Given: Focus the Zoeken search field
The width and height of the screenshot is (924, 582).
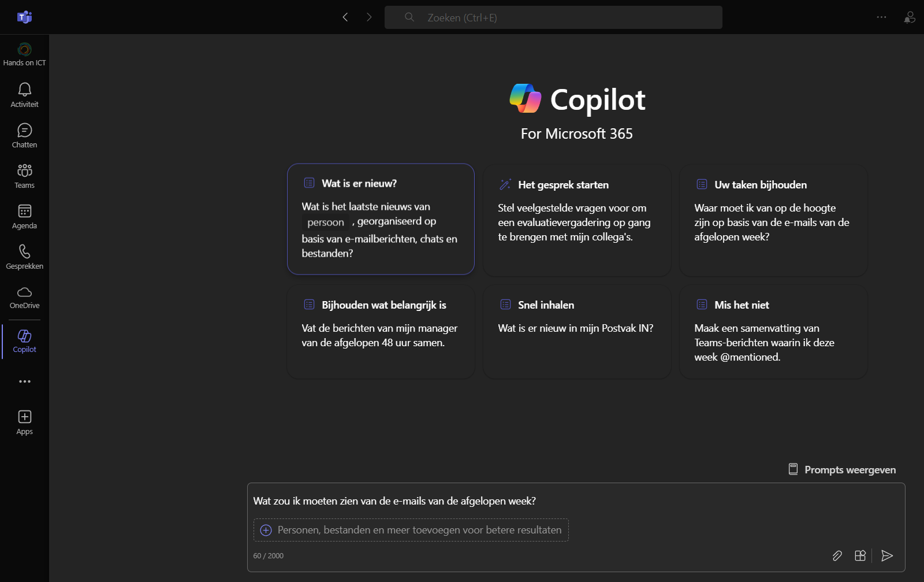Looking at the screenshot, I should coord(553,17).
